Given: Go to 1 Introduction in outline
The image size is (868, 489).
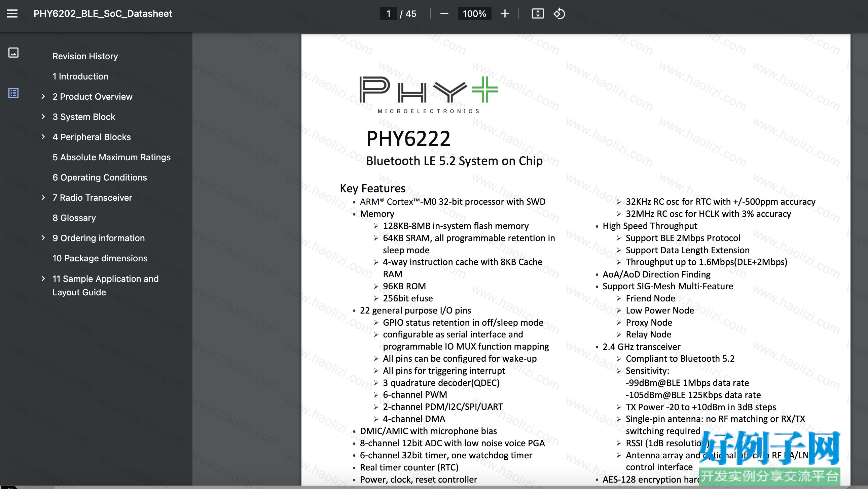Looking at the screenshot, I should click(80, 76).
